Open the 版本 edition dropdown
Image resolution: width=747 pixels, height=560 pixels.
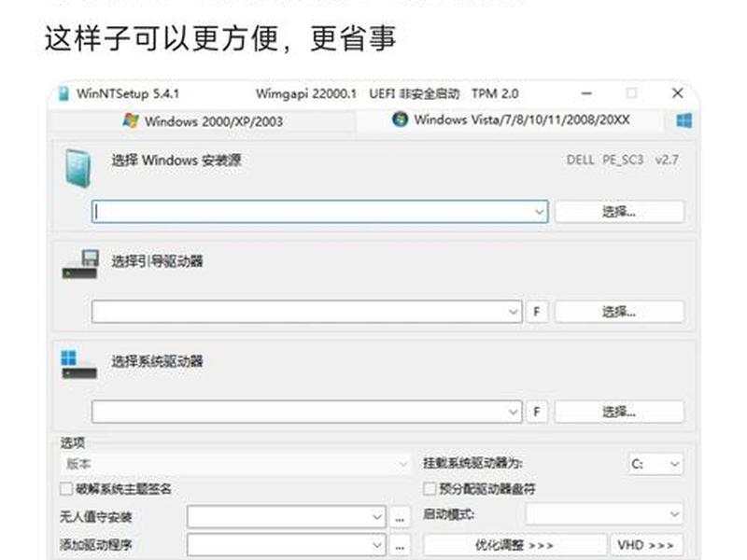pos(235,464)
